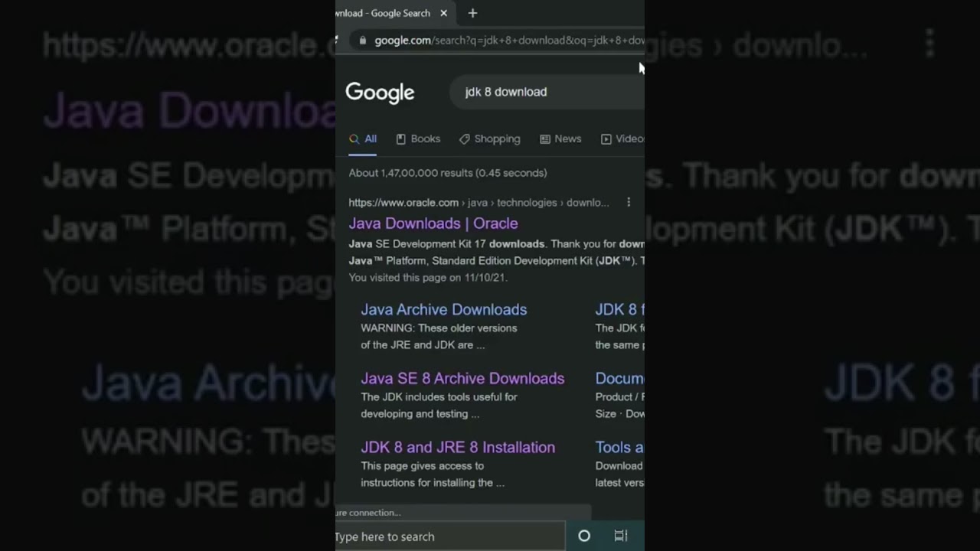
Task: Click the Videos play icon
Action: pos(606,139)
